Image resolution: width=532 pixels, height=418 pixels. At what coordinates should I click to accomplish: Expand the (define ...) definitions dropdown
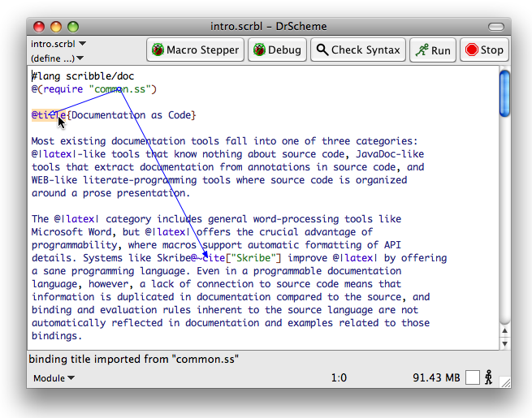58,58
